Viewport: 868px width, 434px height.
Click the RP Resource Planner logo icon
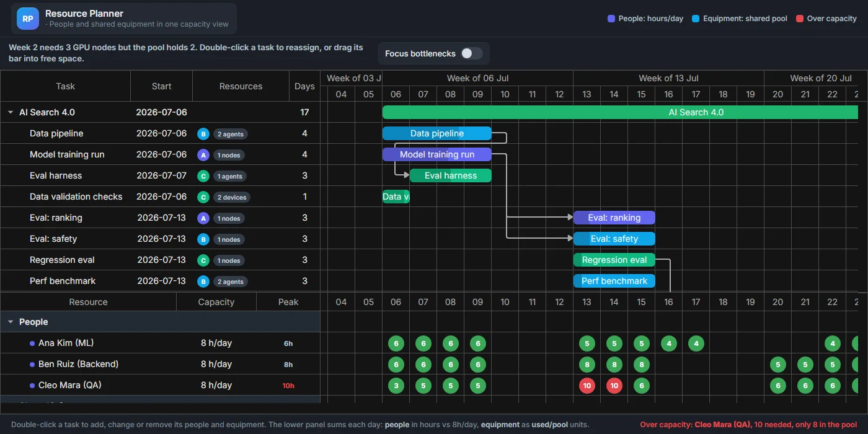[x=27, y=19]
